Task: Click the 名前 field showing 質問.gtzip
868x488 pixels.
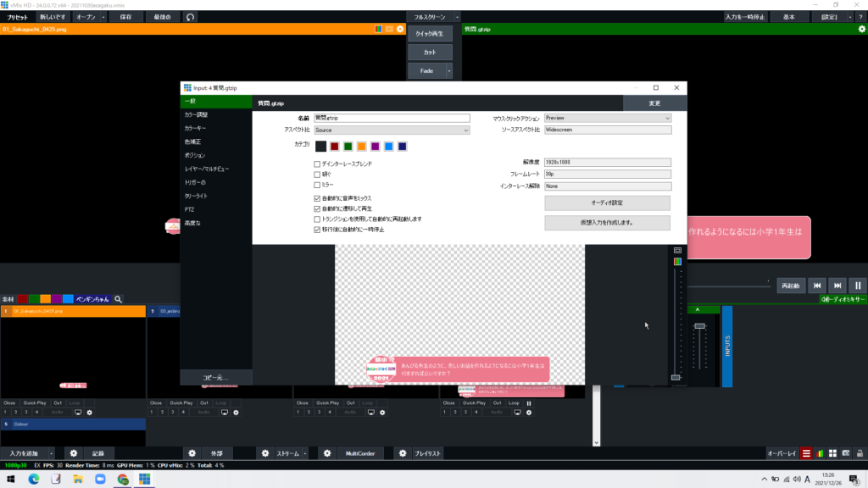Action: click(392, 118)
